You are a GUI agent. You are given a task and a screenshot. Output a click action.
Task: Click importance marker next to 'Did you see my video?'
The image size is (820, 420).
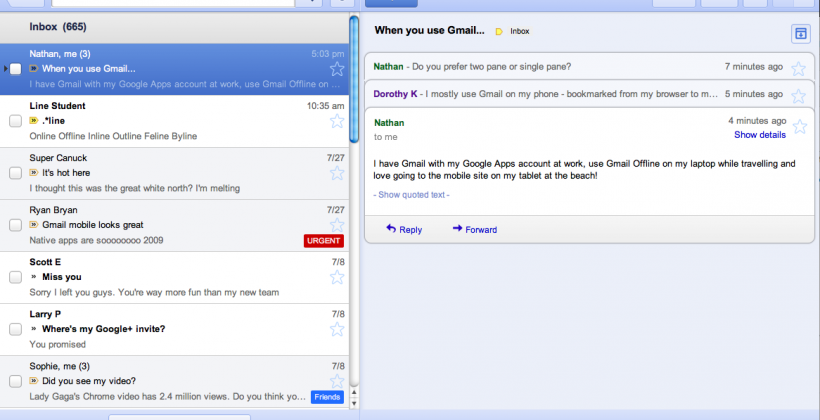click(x=34, y=381)
